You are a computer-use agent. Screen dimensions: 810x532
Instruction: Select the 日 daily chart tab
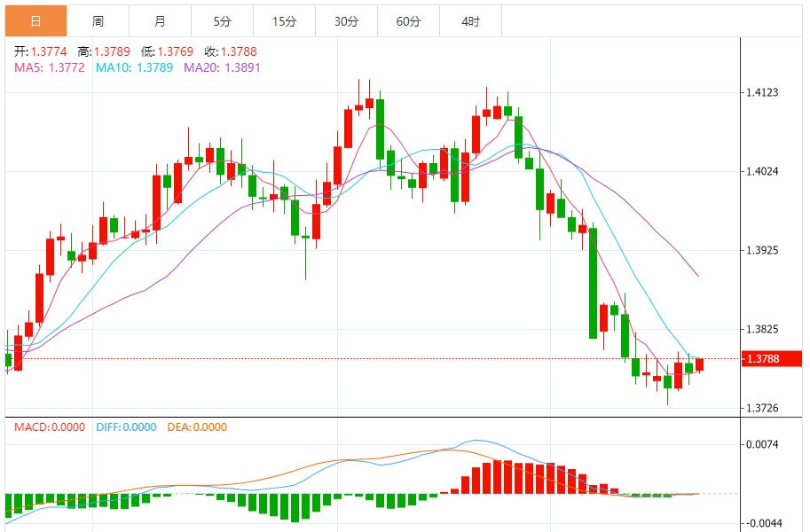pos(35,21)
